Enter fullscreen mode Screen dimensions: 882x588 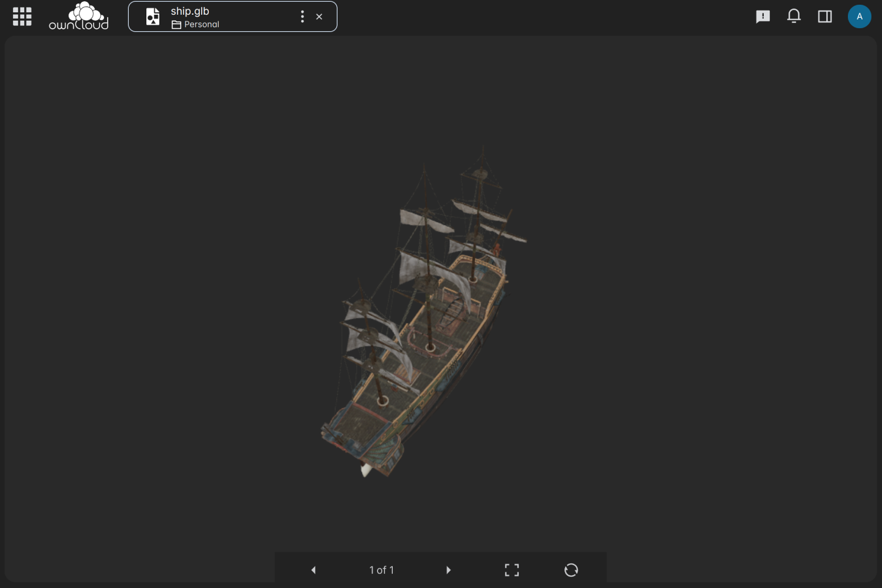(x=512, y=570)
